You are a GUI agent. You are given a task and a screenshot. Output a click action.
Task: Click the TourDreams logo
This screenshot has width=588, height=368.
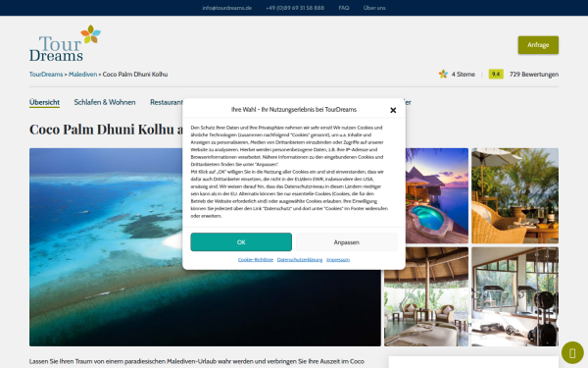tap(66, 43)
